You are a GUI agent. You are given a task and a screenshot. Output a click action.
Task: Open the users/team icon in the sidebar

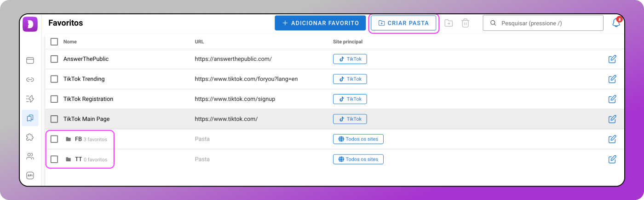coord(30,156)
